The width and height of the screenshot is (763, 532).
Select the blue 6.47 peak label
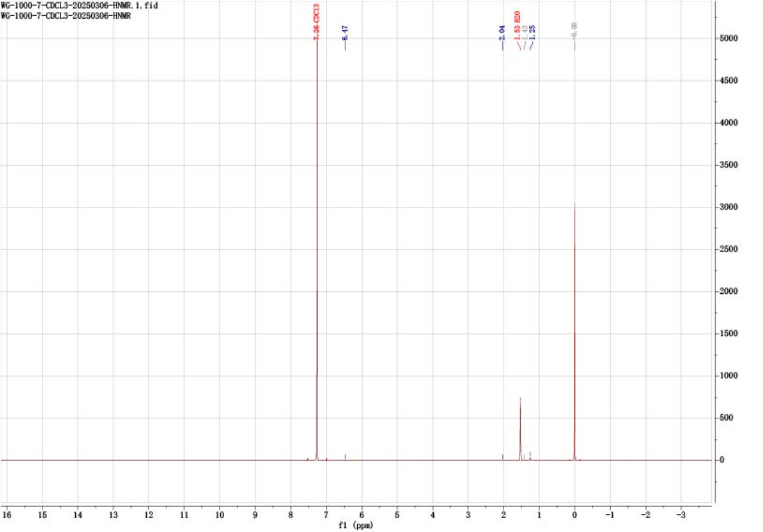(345, 33)
